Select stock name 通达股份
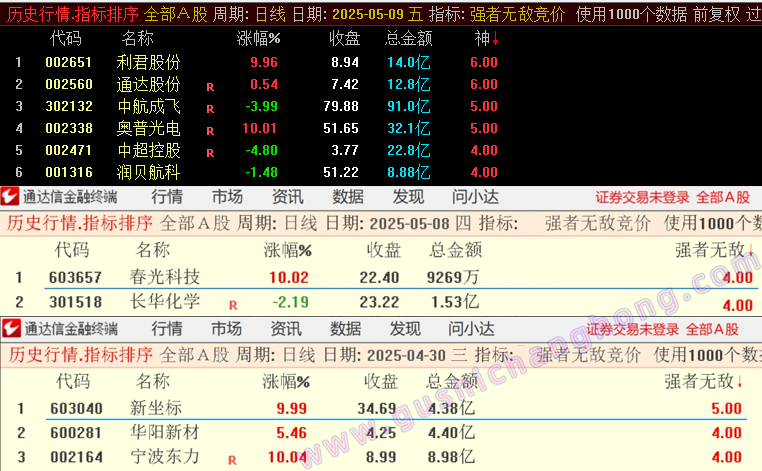This screenshot has width=762, height=471. 148,84
